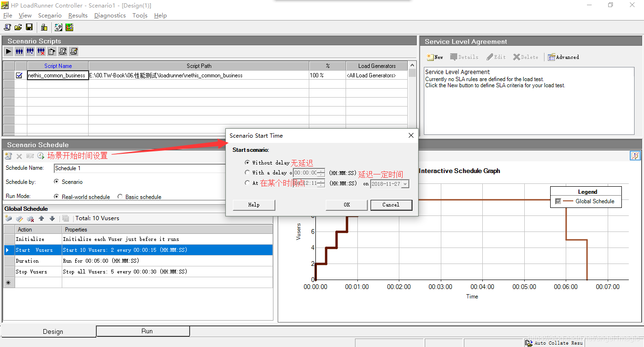Select the Start Vusers action row
The image size is (644, 347).
[x=138, y=250]
